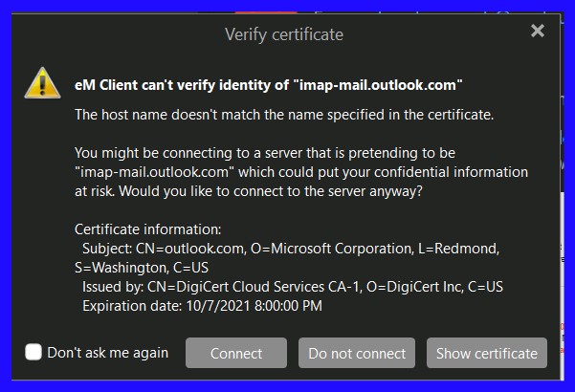Image resolution: width=575 pixels, height=392 pixels.
Task: Click the yellow warning triangle icon
Action: (x=42, y=83)
